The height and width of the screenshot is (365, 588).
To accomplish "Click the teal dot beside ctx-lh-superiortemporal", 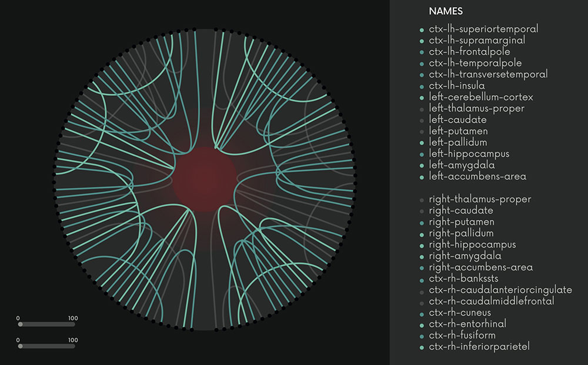I will tap(422, 29).
